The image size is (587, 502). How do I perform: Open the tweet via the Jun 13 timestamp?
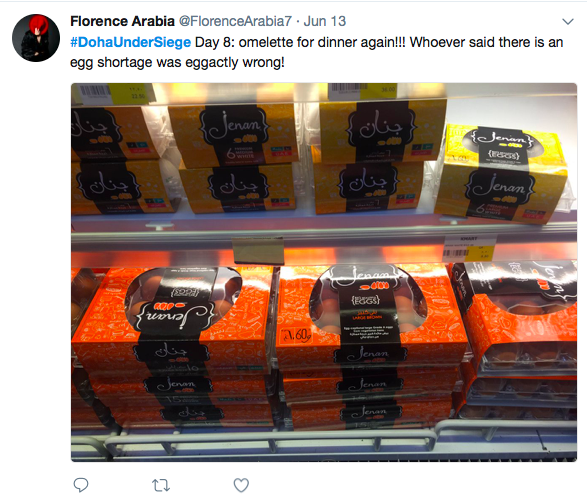(x=325, y=21)
